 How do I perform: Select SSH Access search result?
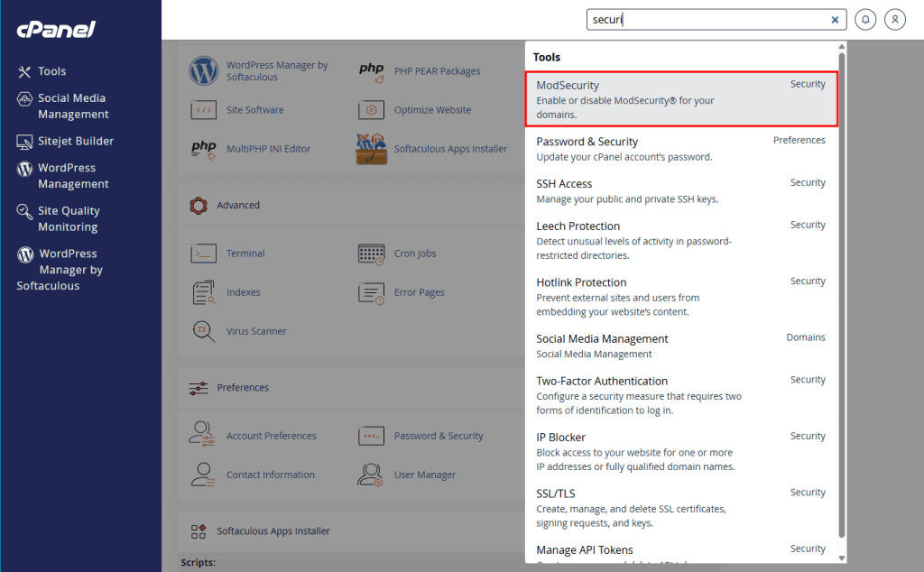pyautogui.click(x=681, y=191)
